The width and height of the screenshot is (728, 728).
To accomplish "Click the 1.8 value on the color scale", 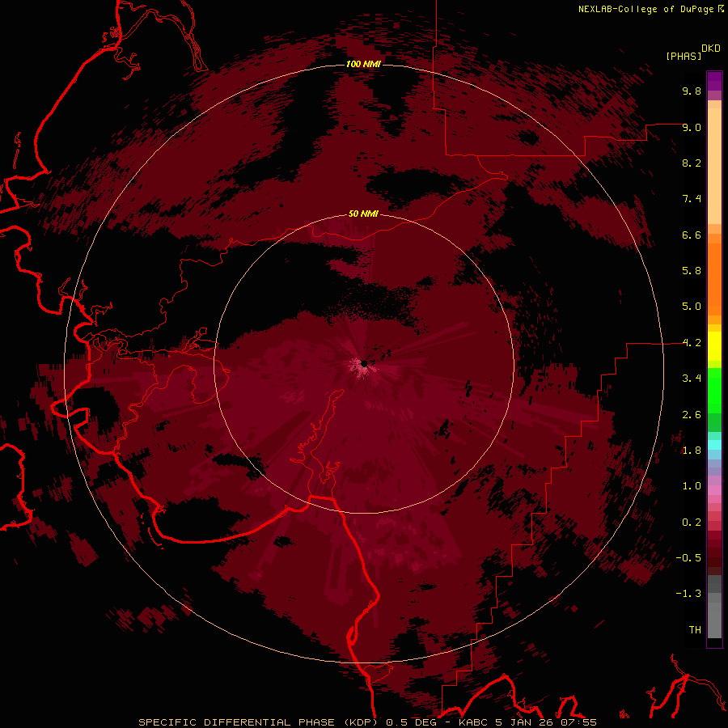I will [x=692, y=451].
